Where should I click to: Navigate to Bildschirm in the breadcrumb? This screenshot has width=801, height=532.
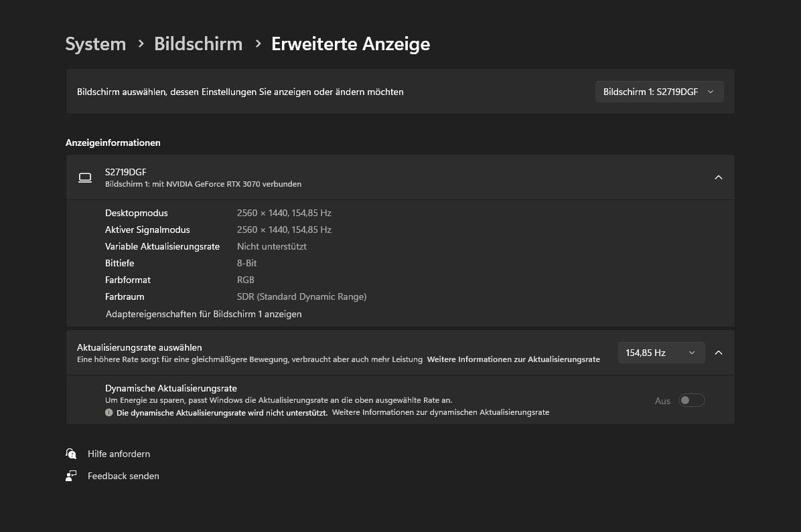pos(198,43)
